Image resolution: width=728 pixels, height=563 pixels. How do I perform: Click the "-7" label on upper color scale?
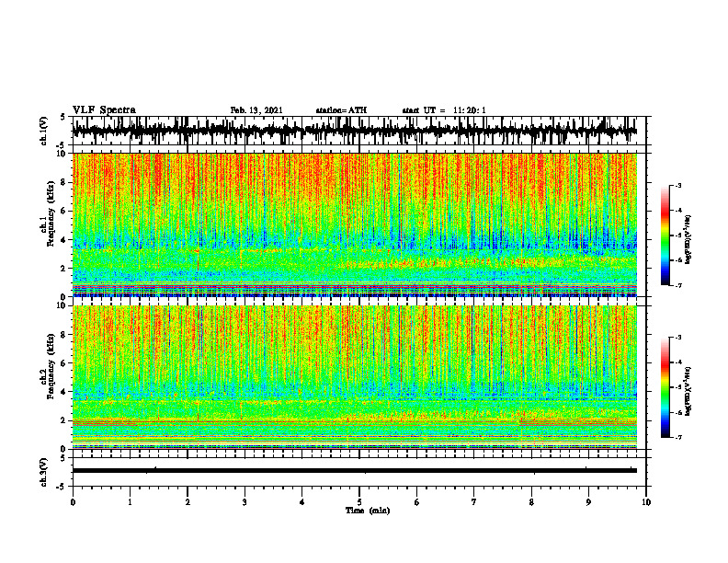(678, 285)
